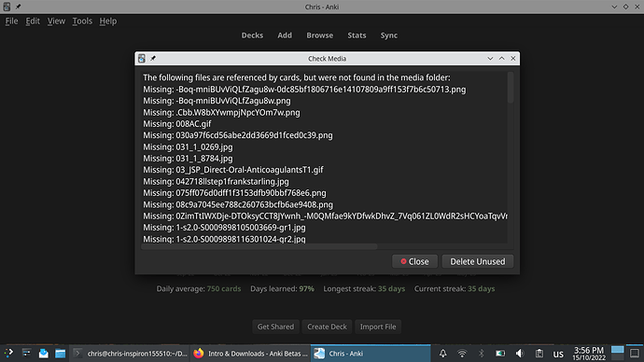Viewport: 644px width, 362px height.
Task: Go to Decks in Anki toolbar
Action: click(x=252, y=35)
